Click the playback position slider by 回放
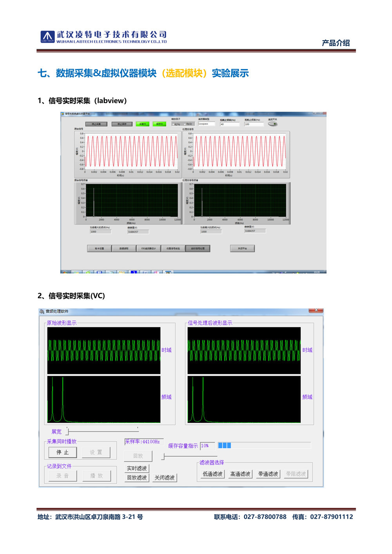 click(164, 456)
